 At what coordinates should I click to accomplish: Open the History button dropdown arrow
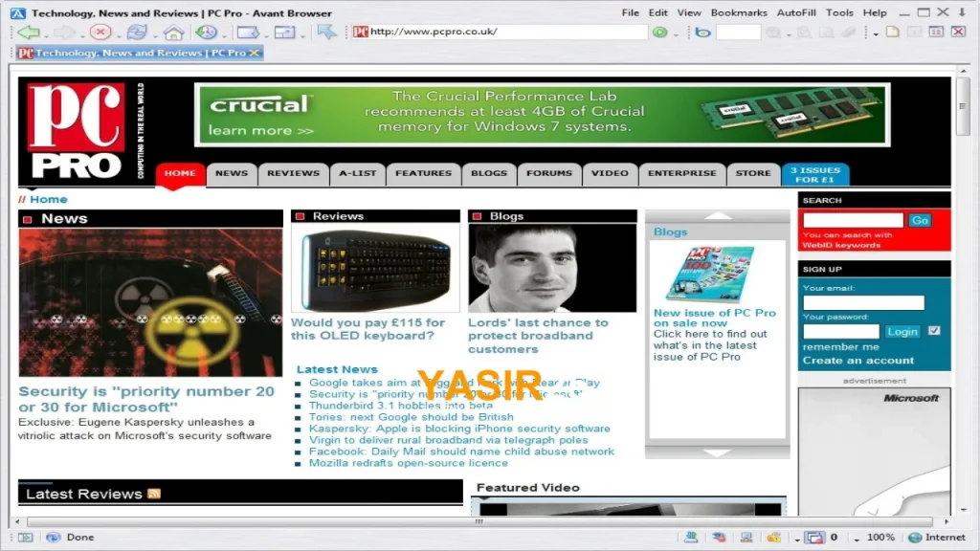[224, 35]
